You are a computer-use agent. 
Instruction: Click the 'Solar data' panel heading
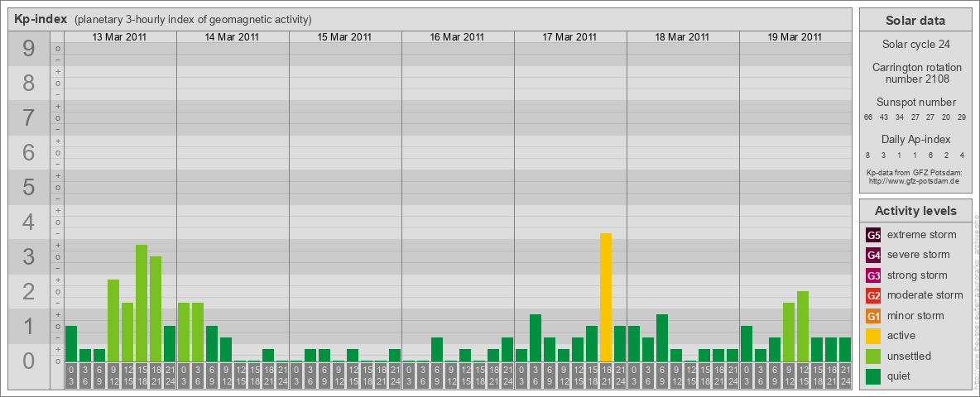[x=915, y=21]
